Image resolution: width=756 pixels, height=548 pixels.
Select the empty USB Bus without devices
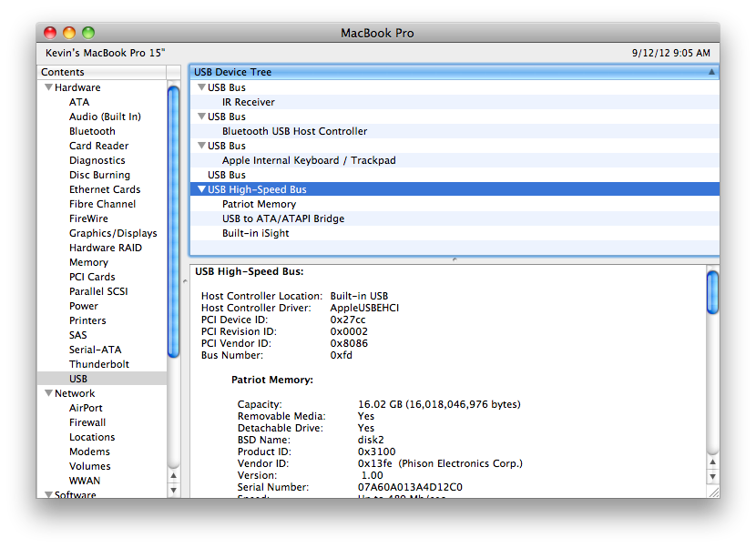coord(227,175)
